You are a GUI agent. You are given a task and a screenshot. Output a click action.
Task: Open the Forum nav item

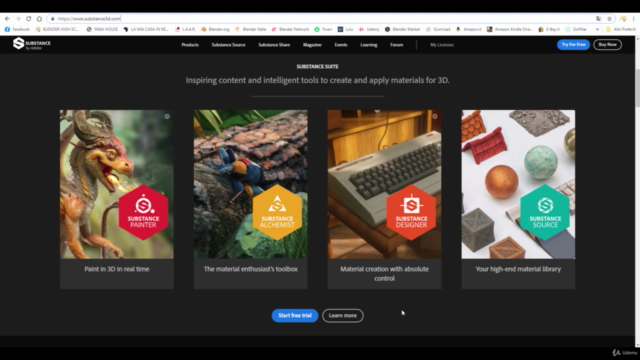click(x=396, y=45)
